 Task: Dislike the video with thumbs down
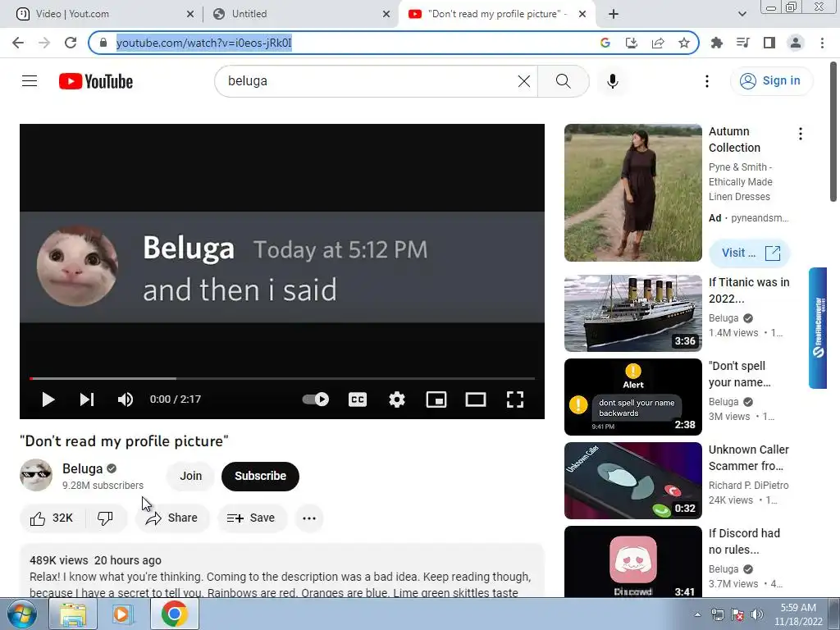point(106,518)
